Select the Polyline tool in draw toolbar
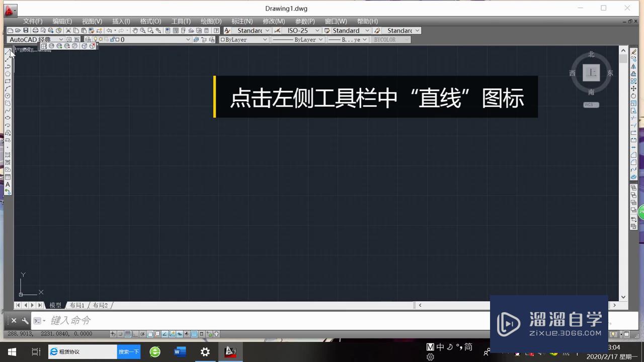 point(8,66)
